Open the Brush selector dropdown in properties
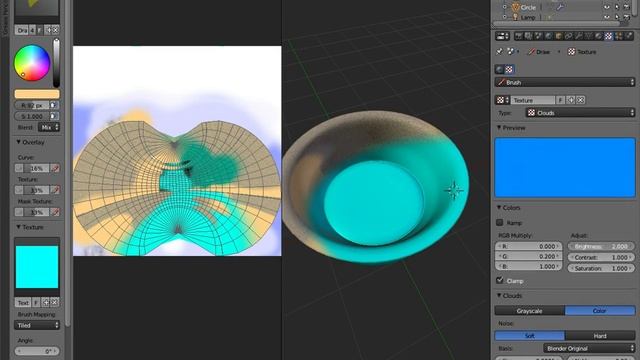640x360 pixels. (x=565, y=82)
